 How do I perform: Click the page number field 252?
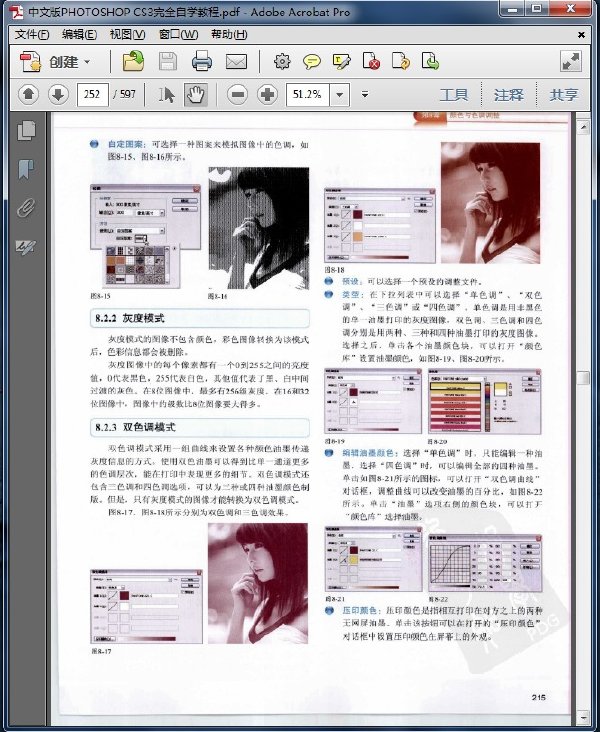(92, 95)
